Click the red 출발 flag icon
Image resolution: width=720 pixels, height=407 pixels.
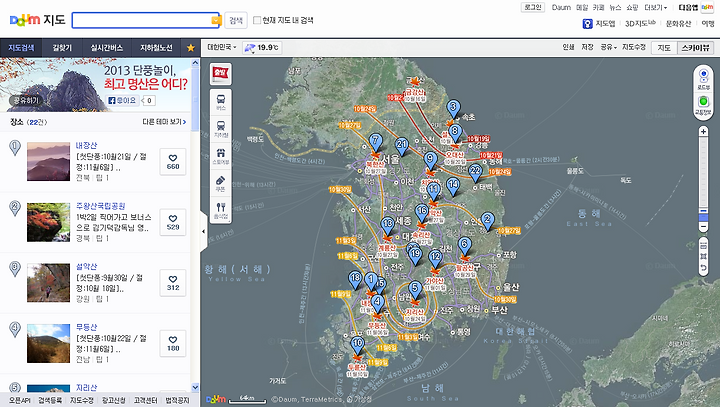221,73
